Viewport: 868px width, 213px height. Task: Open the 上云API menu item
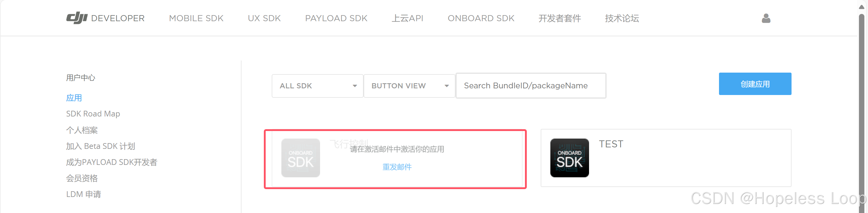pyautogui.click(x=407, y=18)
